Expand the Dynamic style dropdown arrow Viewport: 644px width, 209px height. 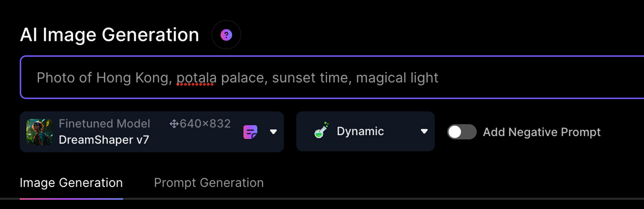(x=424, y=131)
